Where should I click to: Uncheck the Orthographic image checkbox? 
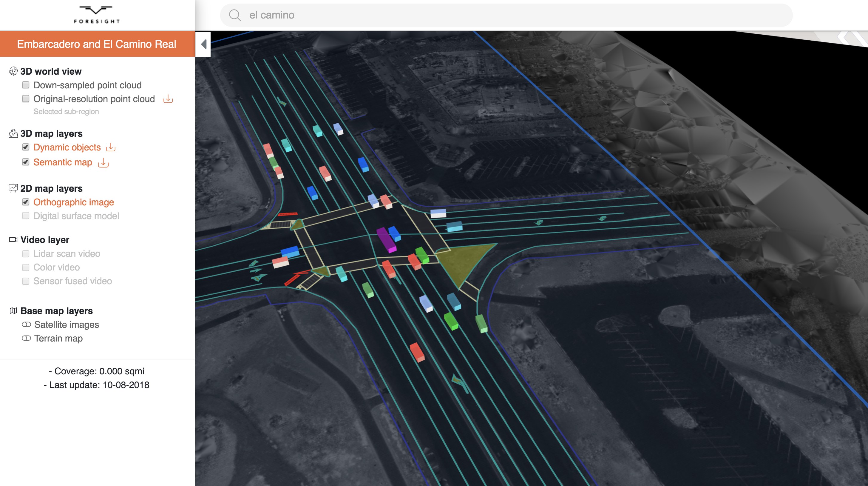point(26,202)
